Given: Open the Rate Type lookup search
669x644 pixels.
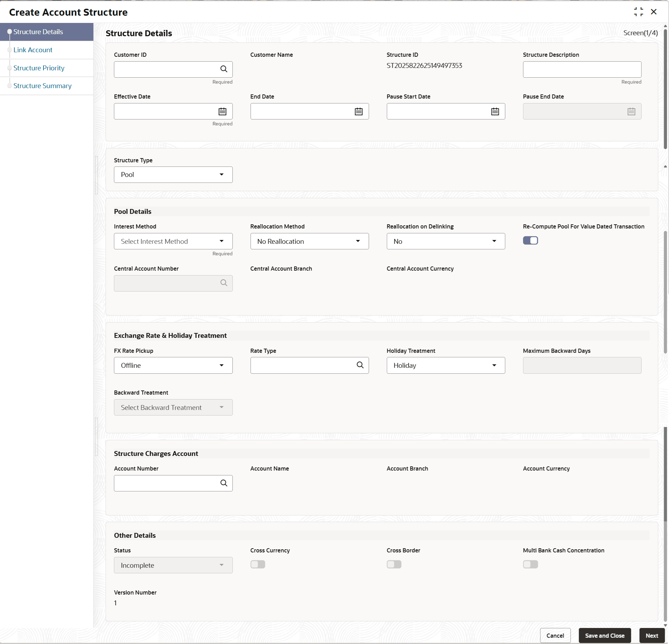Looking at the screenshot, I should (360, 365).
